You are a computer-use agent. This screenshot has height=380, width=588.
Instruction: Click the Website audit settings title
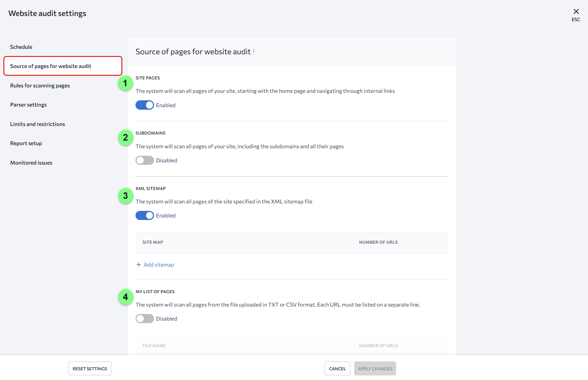(47, 13)
